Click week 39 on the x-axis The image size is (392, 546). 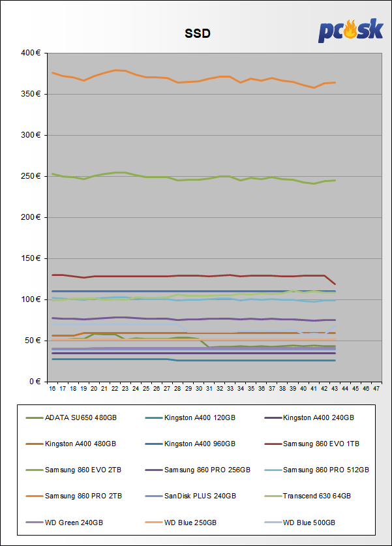(x=293, y=389)
